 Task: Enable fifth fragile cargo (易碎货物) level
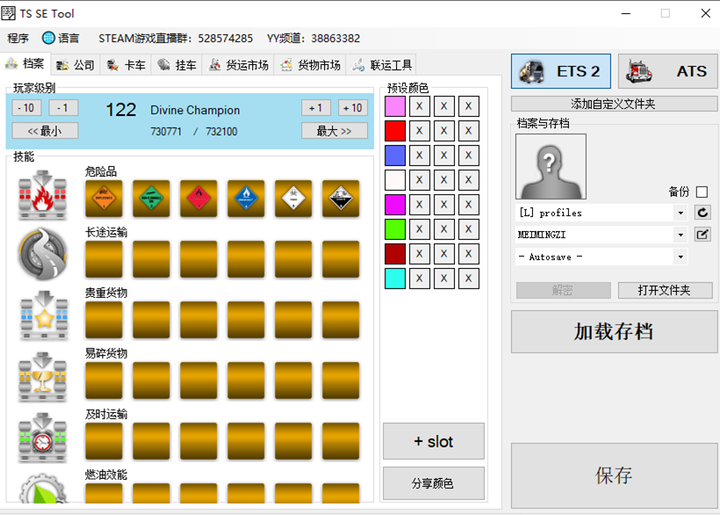pos(293,381)
